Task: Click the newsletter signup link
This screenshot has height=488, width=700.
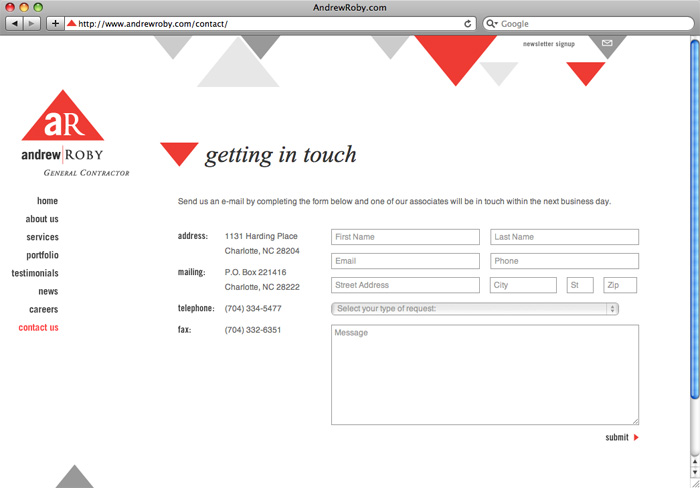Action: point(548,45)
